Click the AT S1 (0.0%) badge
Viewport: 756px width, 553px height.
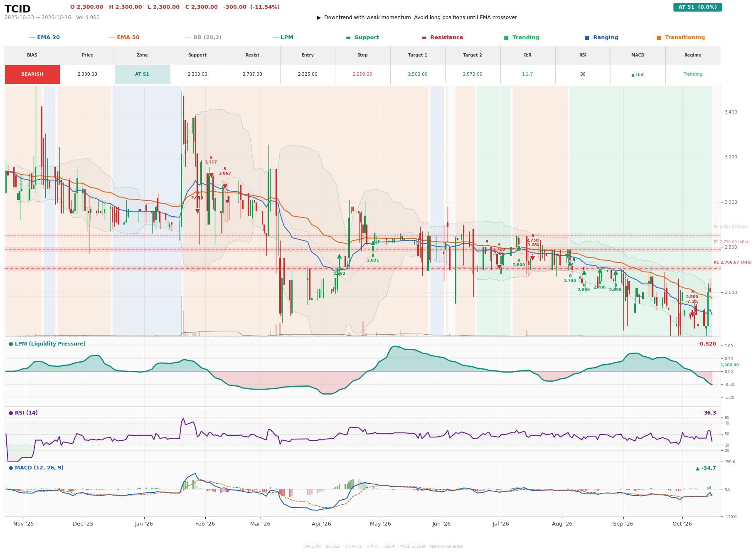point(697,7)
